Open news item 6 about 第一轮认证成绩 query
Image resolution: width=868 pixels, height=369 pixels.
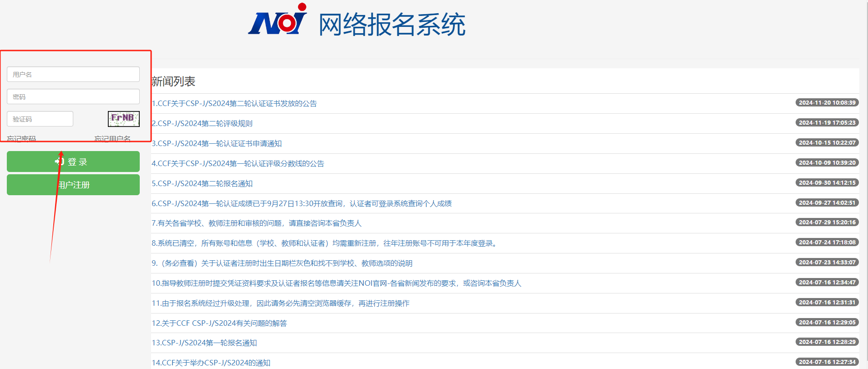tap(301, 203)
